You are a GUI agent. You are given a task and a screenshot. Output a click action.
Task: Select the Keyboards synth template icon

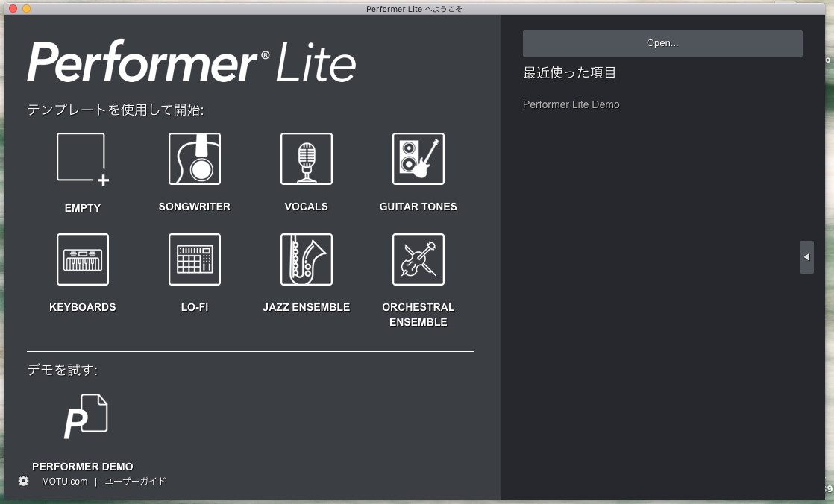pyautogui.click(x=83, y=259)
